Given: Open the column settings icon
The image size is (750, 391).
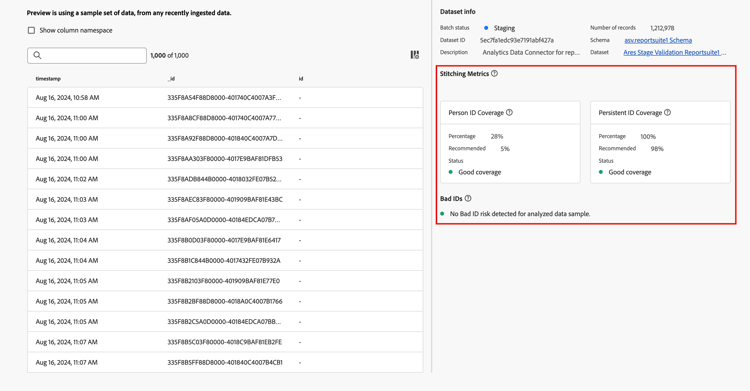Looking at the screenshot, I should pos(415,55).
